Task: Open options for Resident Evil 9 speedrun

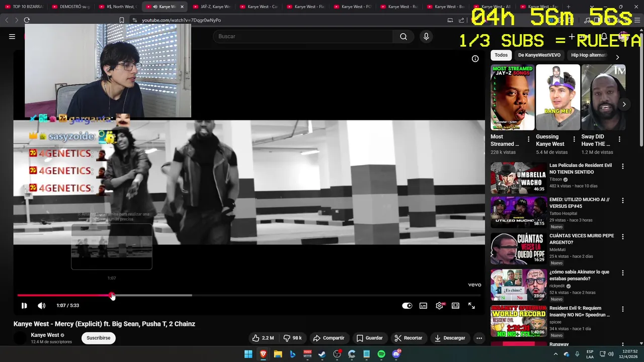Action: (623, 309)
